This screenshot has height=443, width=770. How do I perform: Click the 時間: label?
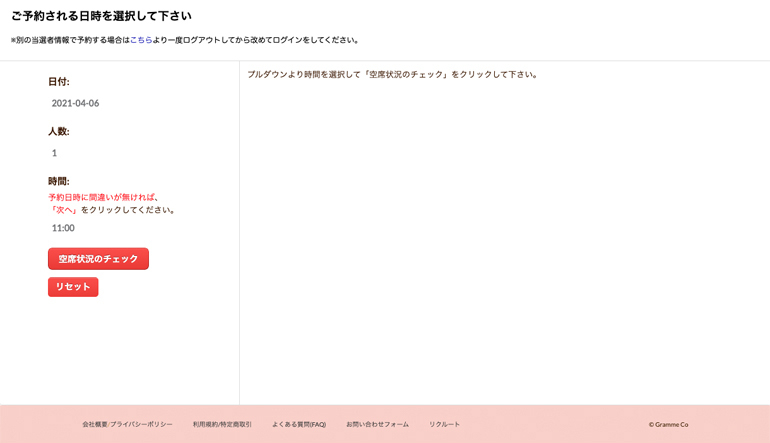tap(59, 181)
